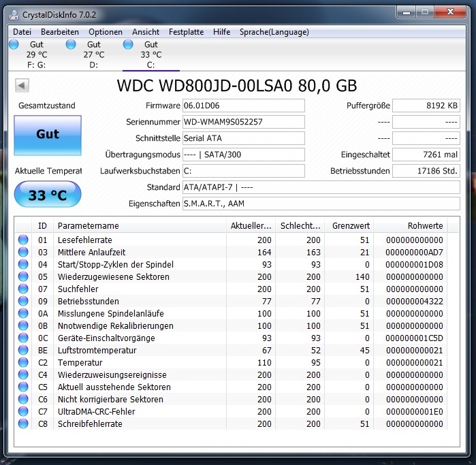
Task: Click the Übertragungsmodus SATA/300 field
Action: pos(244,155)
